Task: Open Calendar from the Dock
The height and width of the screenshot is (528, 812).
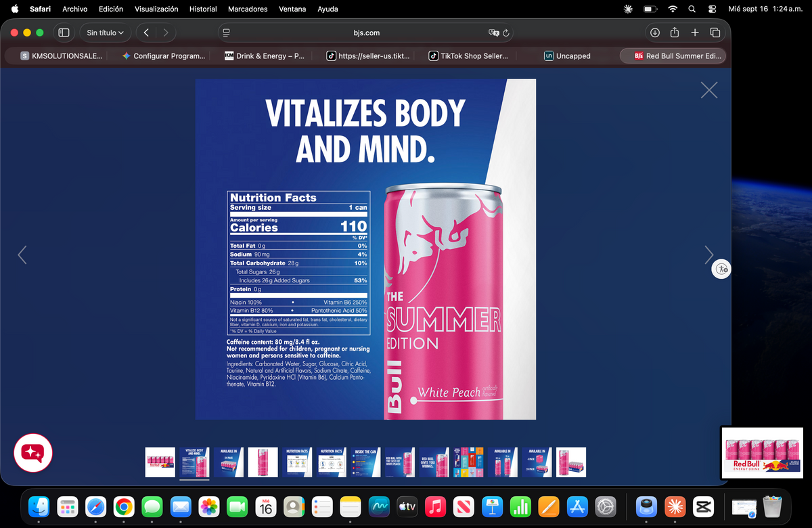Action: point(265,506)
